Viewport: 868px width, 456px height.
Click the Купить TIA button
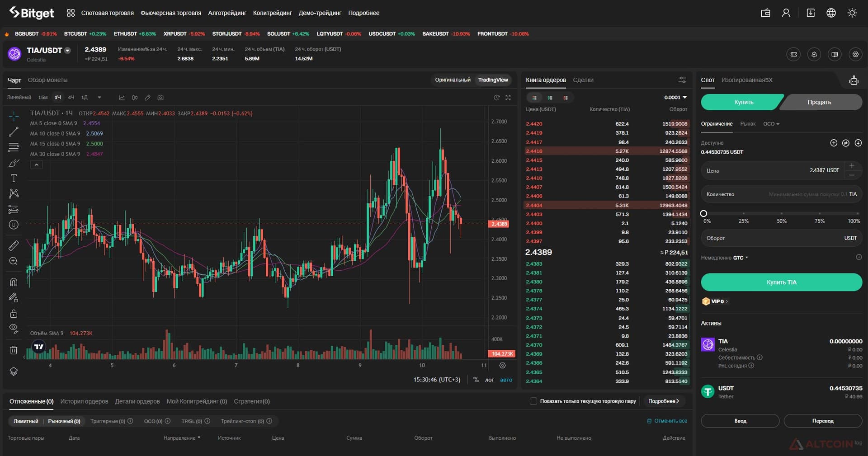pyautogui.click(x=781, y=282)
